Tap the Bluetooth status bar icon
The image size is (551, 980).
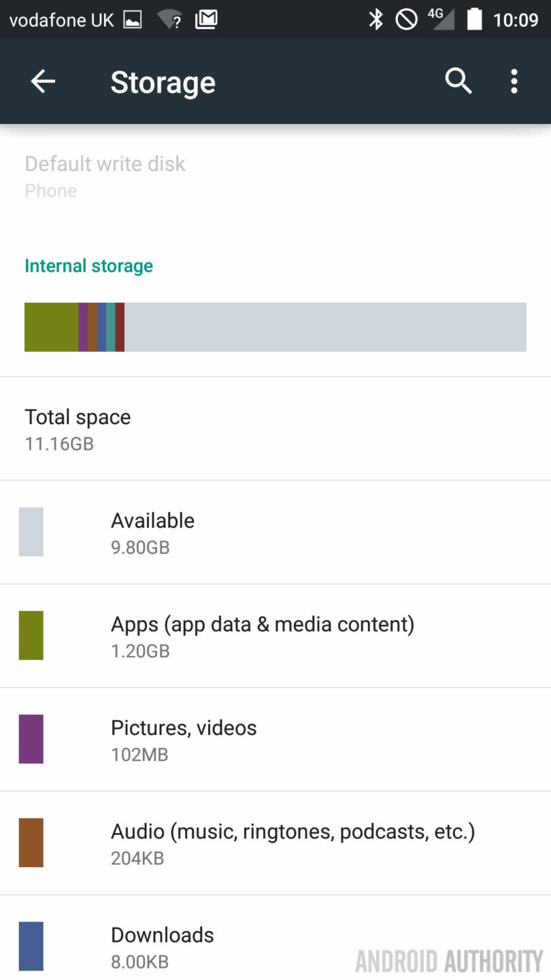[x=376, y=20]
